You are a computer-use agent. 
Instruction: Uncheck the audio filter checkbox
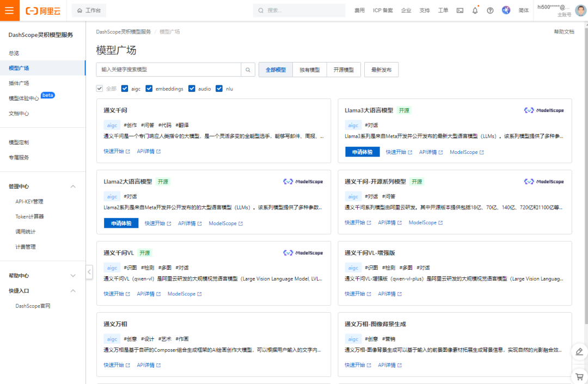tap(192, 88)
